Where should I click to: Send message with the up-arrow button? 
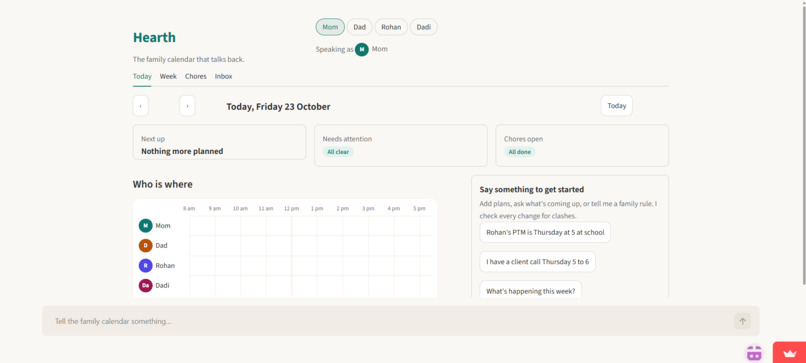point(742,321)
